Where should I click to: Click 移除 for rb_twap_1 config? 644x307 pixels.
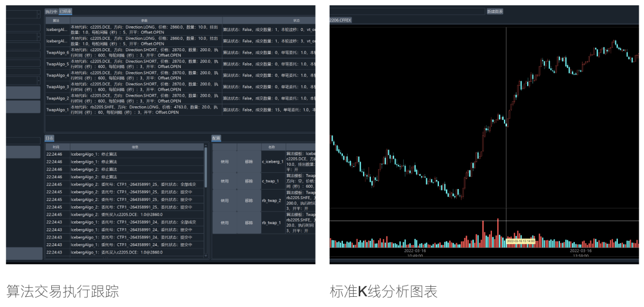coord(249,223)
